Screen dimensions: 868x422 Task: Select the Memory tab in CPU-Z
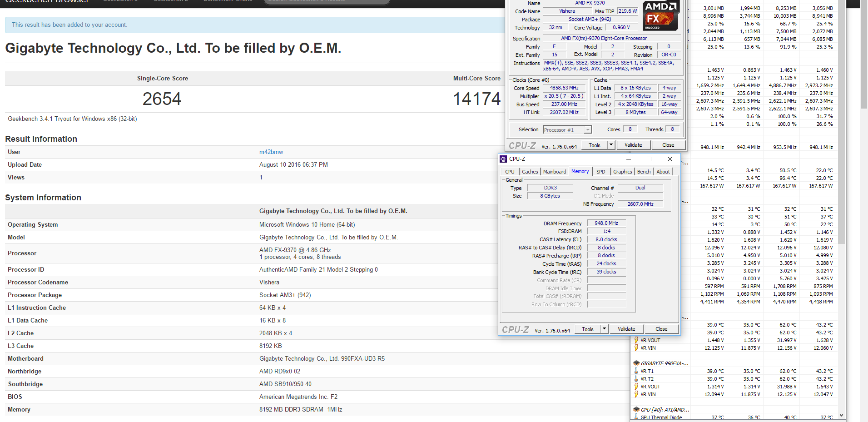tap(580, 171)
